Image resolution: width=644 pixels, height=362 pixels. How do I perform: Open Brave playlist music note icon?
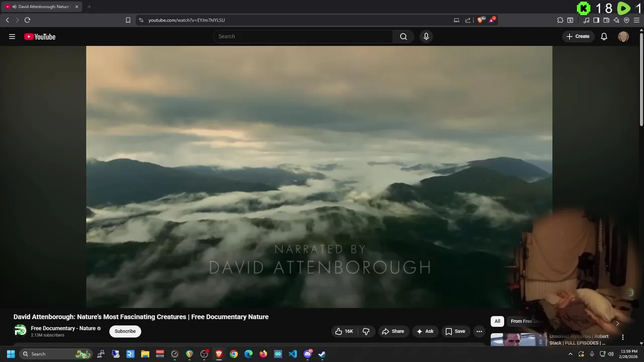click(586, 20)
